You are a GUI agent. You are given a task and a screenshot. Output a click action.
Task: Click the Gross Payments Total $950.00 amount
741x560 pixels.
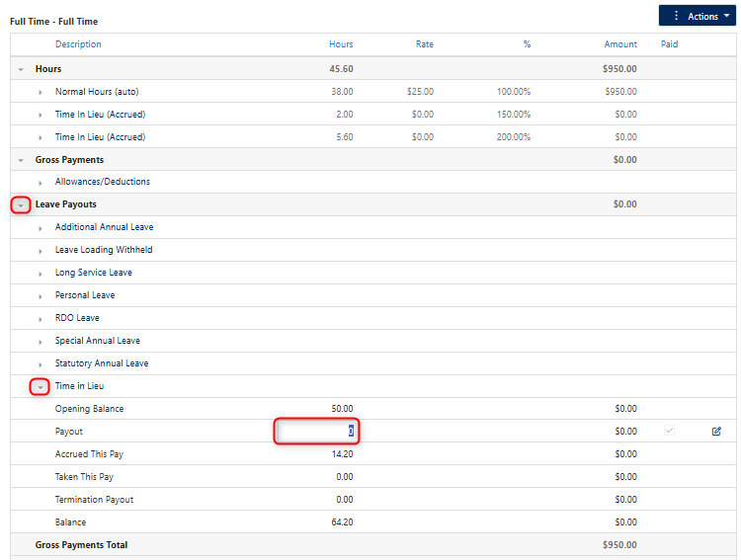[619, 544]
